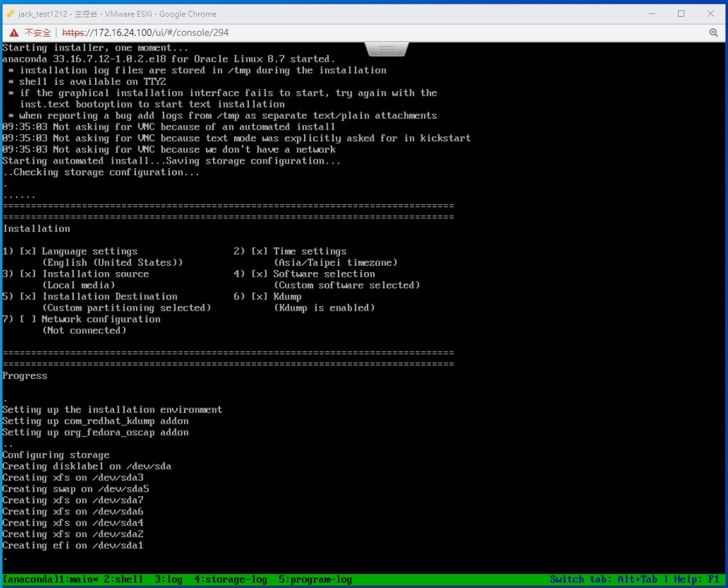Click the Switch tab: Alt+Tab hint
Screen dimensions: 728x588
604,580
